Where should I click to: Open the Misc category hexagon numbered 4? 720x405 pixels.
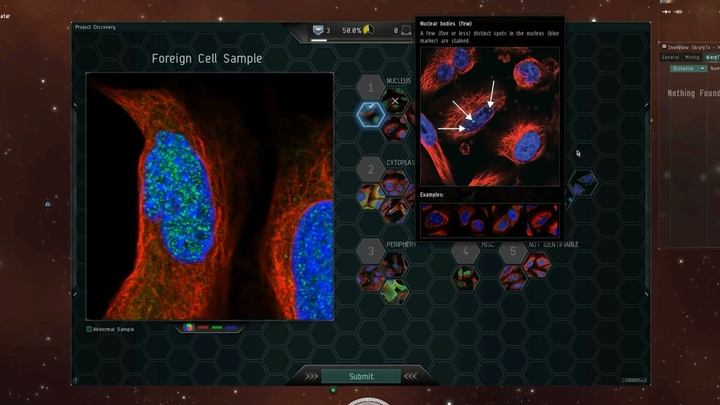tap(464, 251)
